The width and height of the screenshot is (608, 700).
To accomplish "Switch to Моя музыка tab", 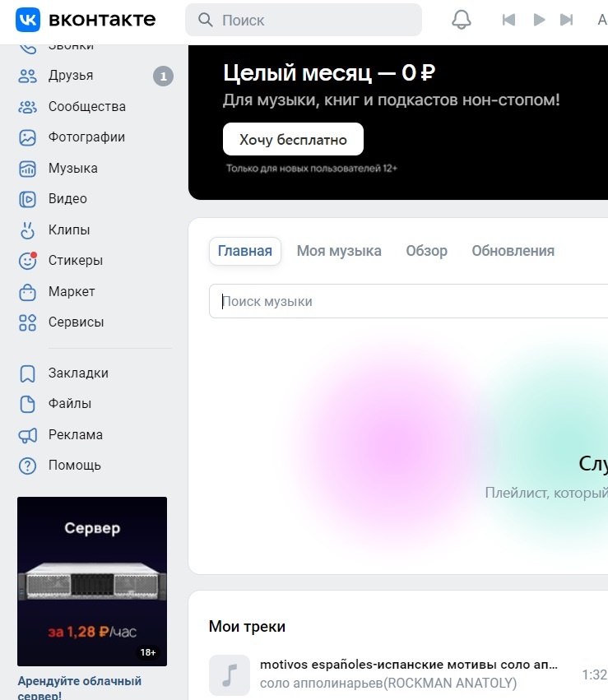I will 339,251.
